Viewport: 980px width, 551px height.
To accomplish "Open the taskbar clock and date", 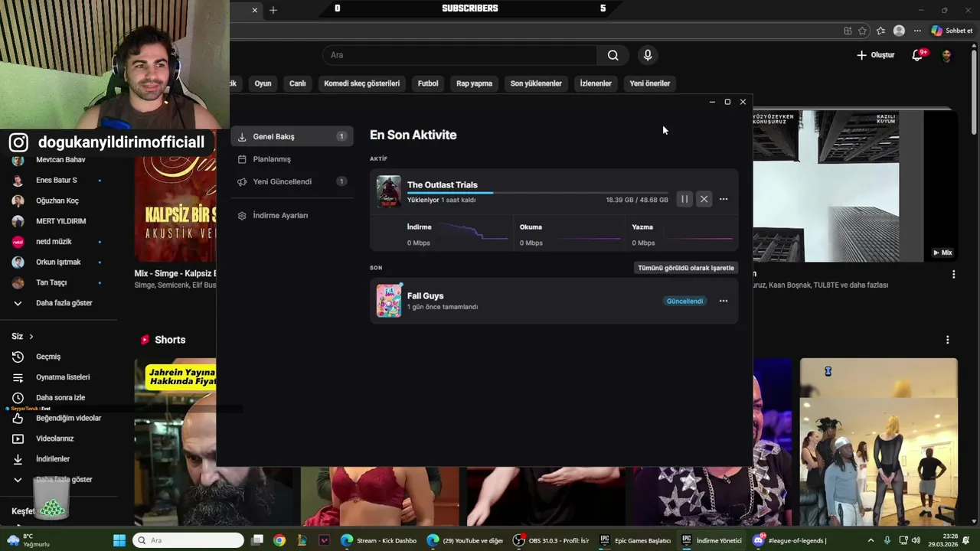I will tap(944, 540).
